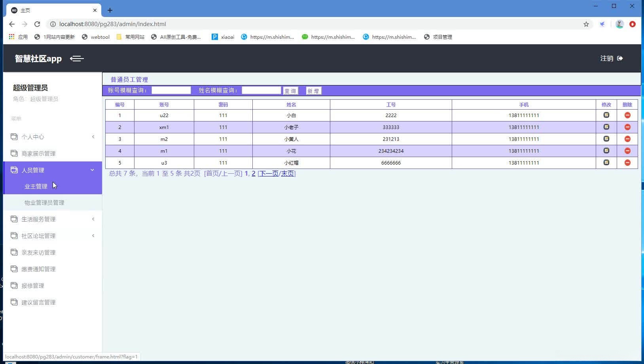Viewport: 644px width, 364px height.
Task: Expand the 个人中心 menu
Action: 53,137
